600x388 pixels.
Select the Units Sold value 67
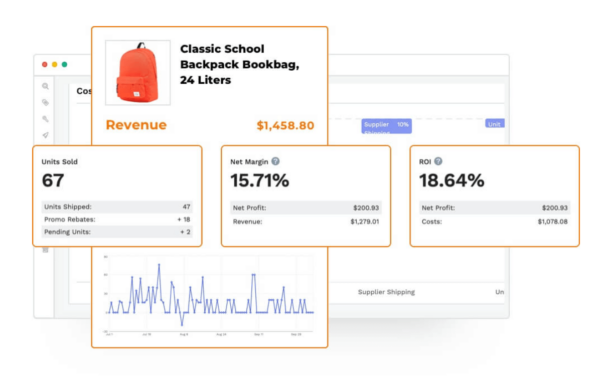click(x=53, y=180)
